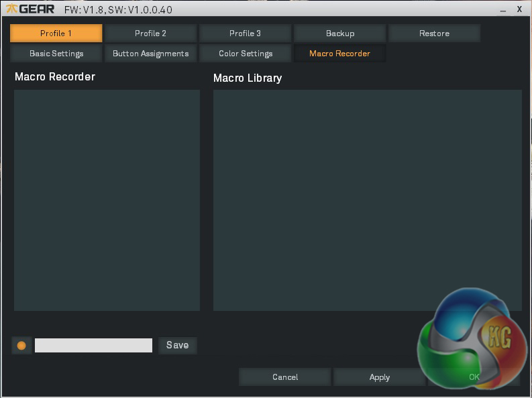Click inside the Macro Recorder list panel
Image resolution: width=532 pixels, height=398 pixels.
click(107, 200)
